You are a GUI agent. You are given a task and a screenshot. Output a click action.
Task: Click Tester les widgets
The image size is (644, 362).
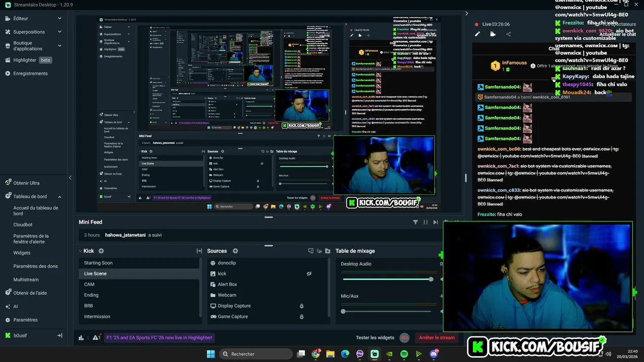pyautogui.click(x=375, y=338)
